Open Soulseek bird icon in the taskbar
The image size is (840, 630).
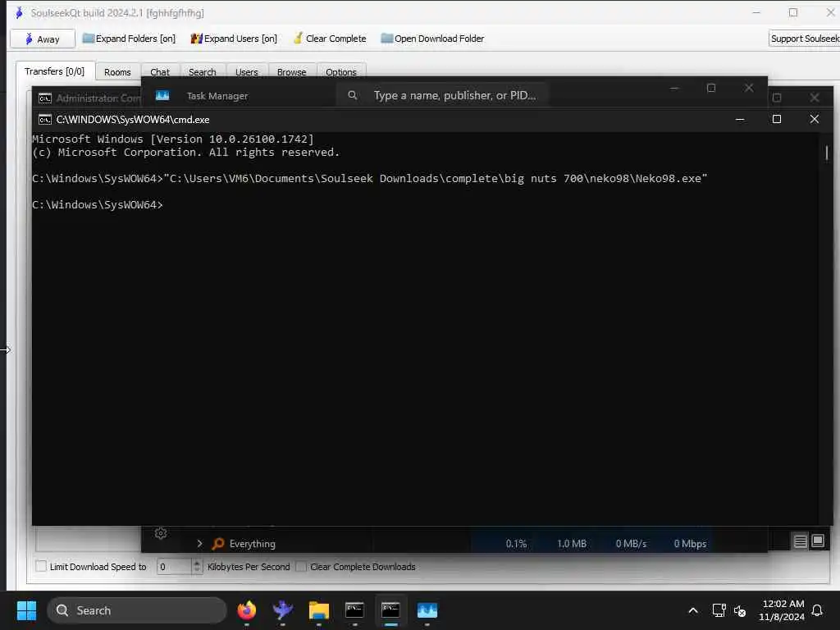(x=282, y=610)
